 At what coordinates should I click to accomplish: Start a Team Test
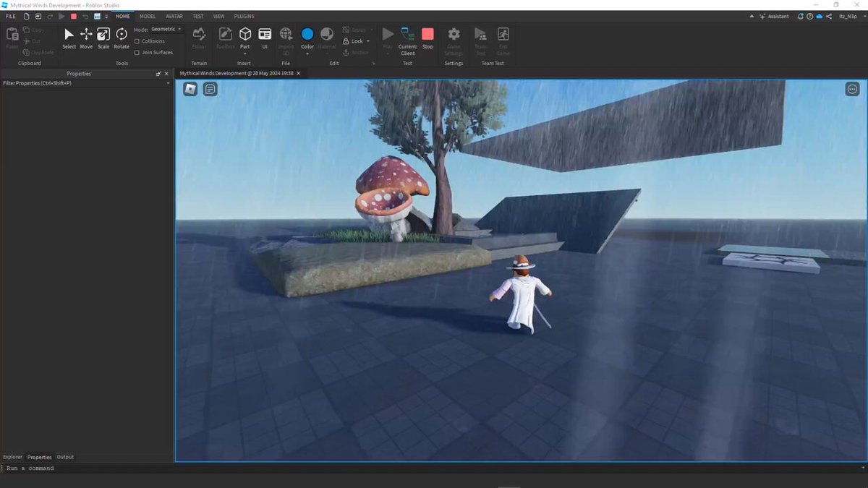[x=480, y=40]
